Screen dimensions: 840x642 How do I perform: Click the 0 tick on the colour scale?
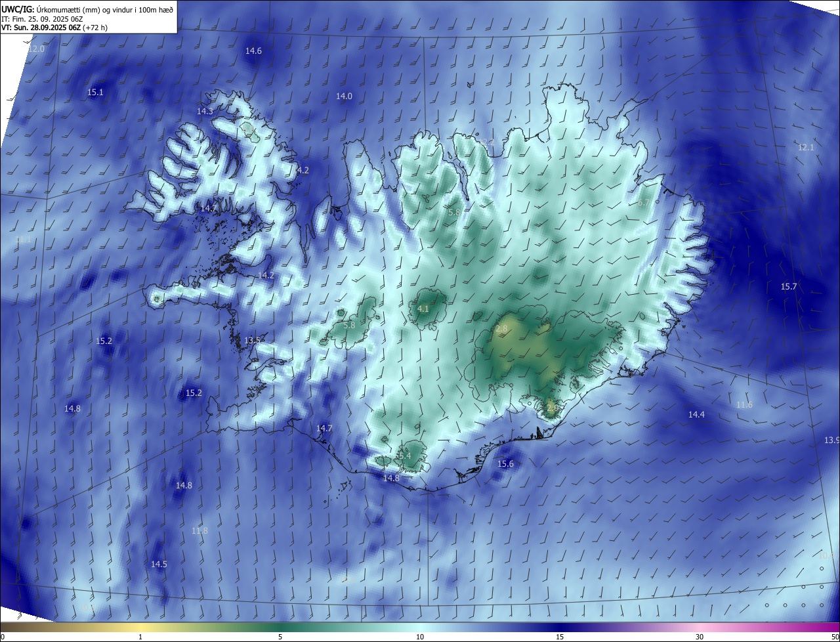[3, 637]
